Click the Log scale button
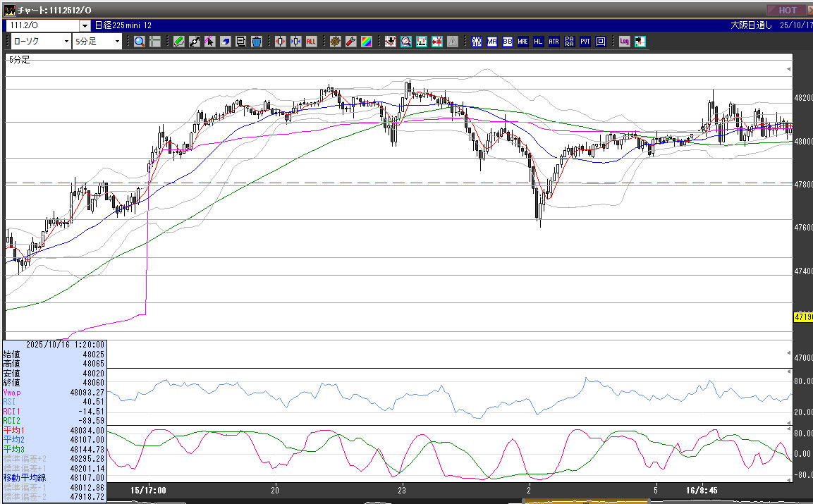The height and width of the screenshot is (504, 813). tap(624, 42)
